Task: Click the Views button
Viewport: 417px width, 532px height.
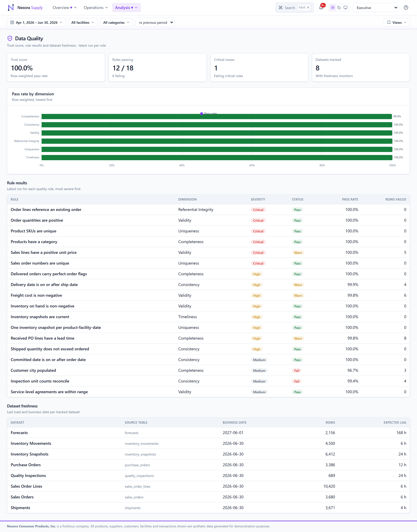Action: tap(397, 22)
